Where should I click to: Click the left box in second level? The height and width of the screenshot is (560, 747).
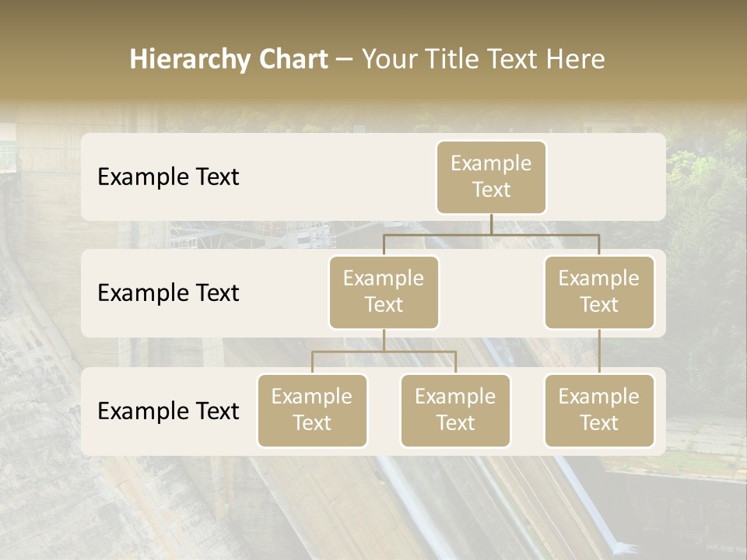[x=384, y=292]
